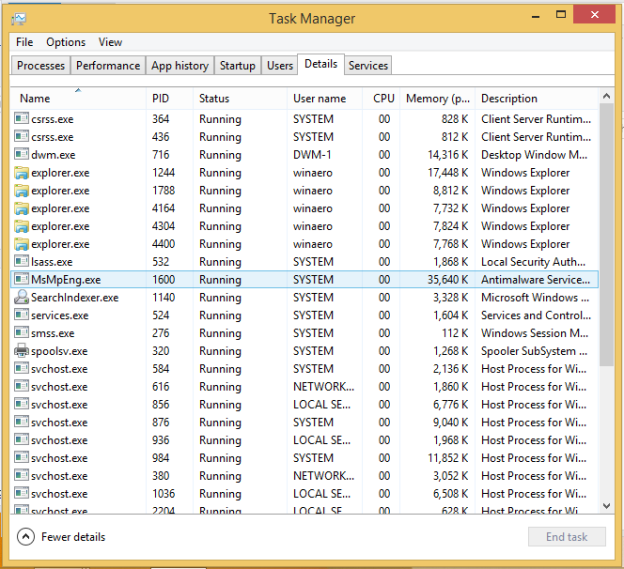624x569 pixels.
Task: Click svchost.exe icon with PID 1036
Action: pyautogui.click(x=21, y=493)
